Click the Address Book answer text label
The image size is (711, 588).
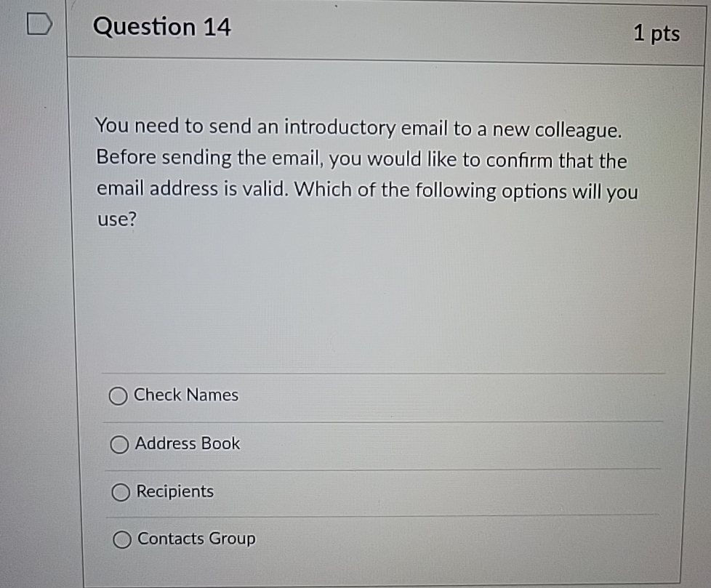pyautogui.click(x=188, y=444)
